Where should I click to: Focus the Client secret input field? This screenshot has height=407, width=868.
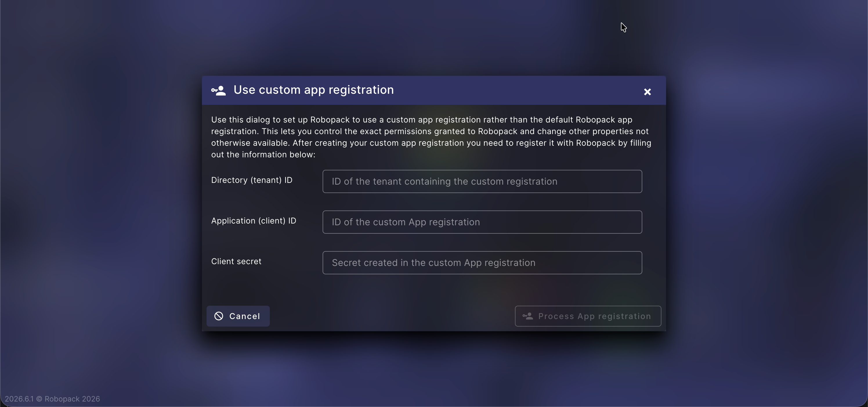click(x=482, y=263)
